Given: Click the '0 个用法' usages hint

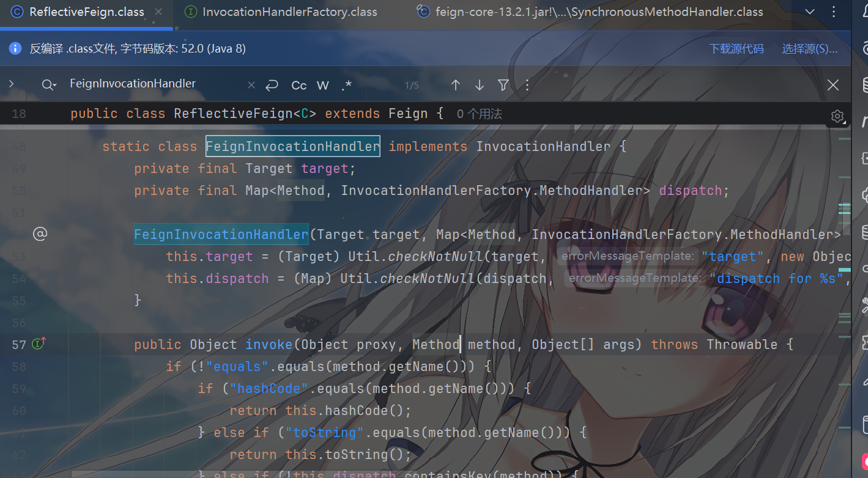Looking at the screenshot, I should point(480,114).
